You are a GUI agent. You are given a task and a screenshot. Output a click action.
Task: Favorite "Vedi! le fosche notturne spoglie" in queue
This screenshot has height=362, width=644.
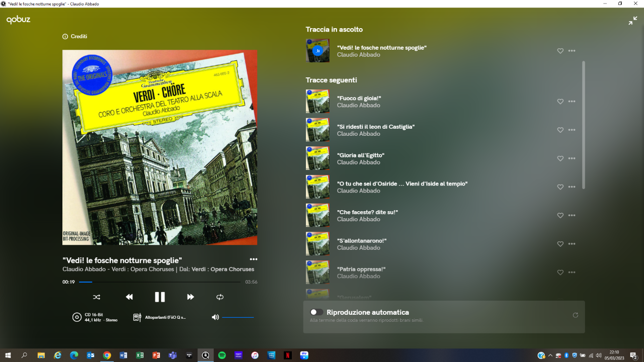coord(560,51)
